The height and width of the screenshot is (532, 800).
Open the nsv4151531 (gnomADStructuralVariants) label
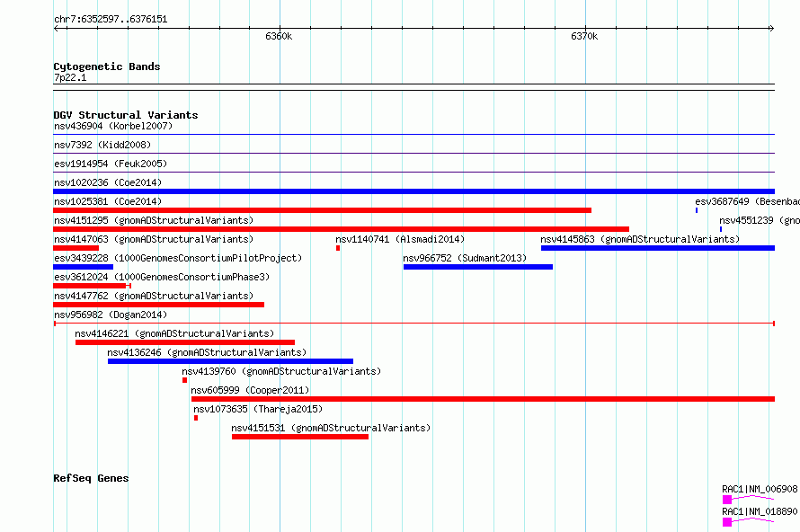pyautogui.click(x=331, y=428)
